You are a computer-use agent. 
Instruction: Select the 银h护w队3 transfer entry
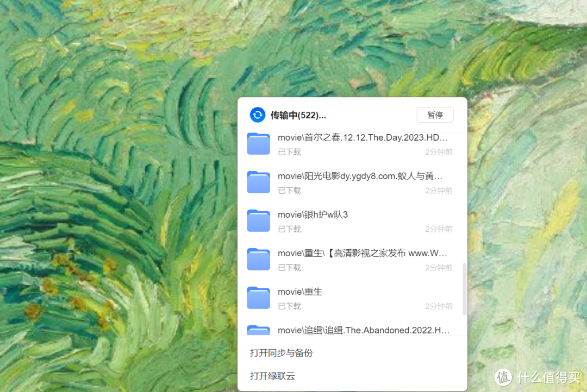(x=314, y=214)
